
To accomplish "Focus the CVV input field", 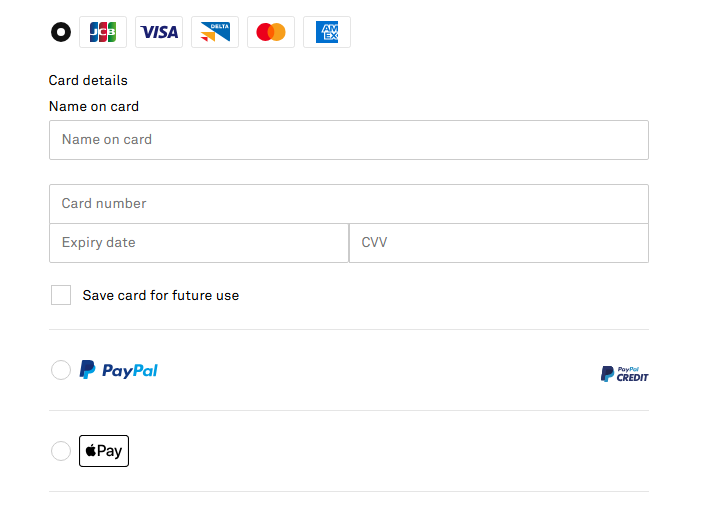I will 499,243.
